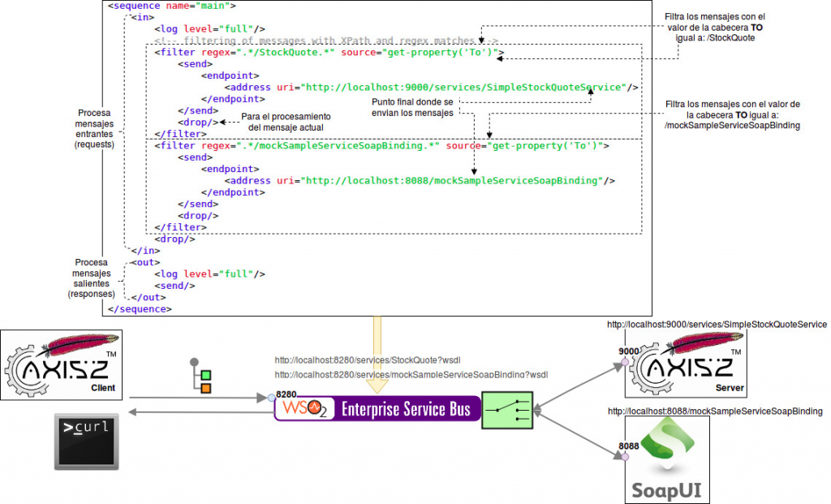This screenshot has width=831, height=504.
Task: Open the mockSampleServiceSoapBinding?wsdl URL link
Action: [x=410, y=374]
